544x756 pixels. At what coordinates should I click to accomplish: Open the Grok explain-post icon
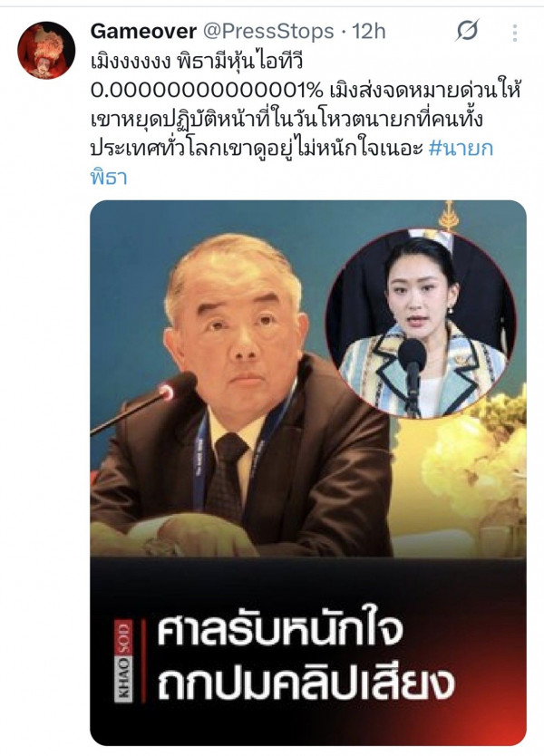click(467, 31)
